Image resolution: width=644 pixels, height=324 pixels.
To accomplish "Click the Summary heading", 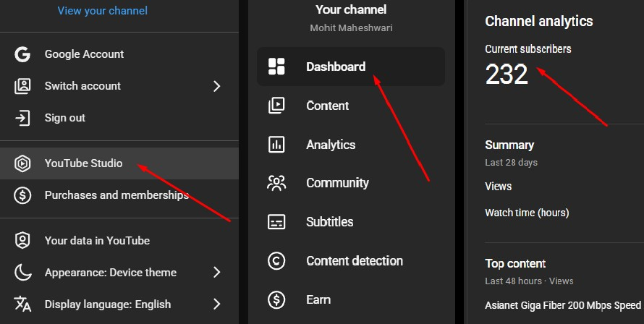I will point(509,145).
